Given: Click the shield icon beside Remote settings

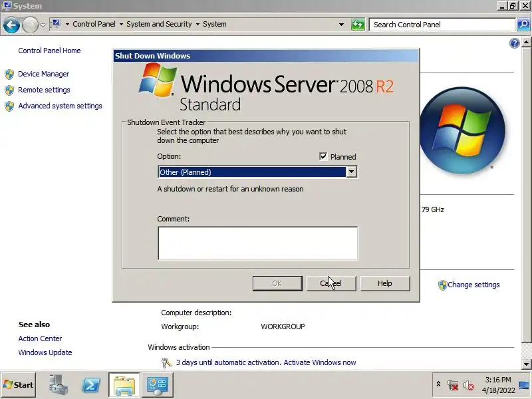Looking at the screenshot, I should (x=9, y=90).
